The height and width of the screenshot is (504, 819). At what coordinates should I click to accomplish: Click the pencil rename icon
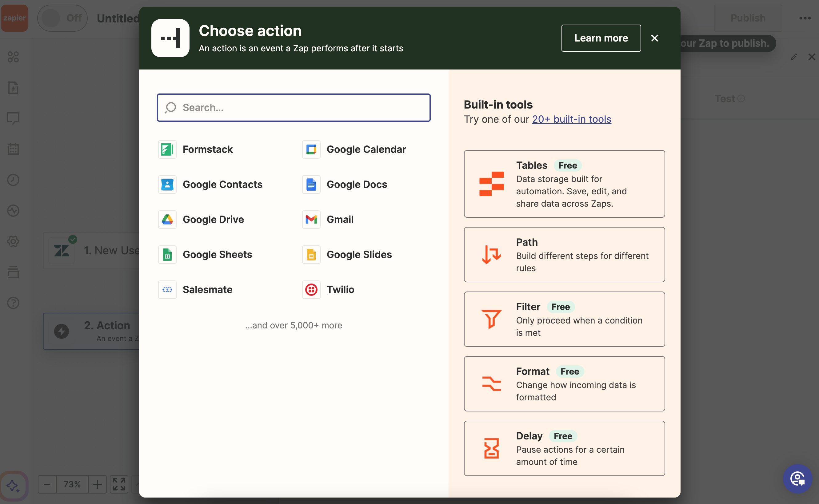[794, 57]
